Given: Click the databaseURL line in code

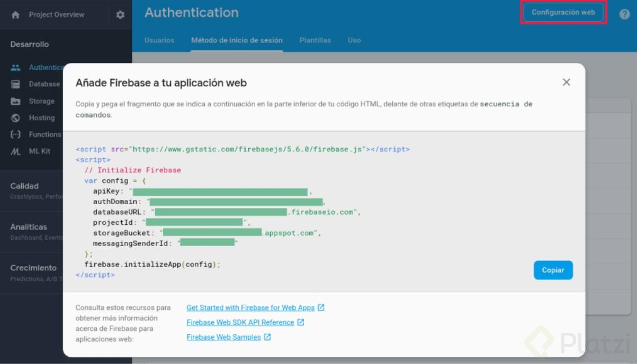Looking at the screenshot, I should [227, 212].
